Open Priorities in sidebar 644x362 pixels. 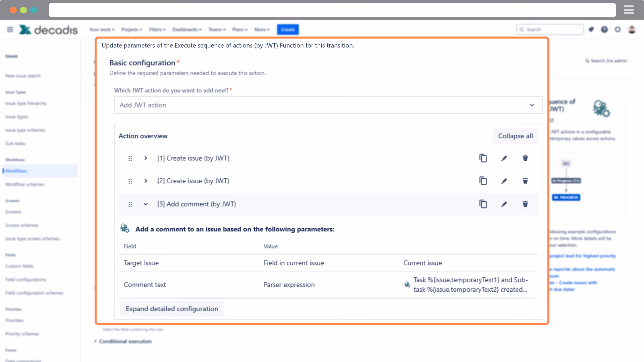[x=14, y=320]
